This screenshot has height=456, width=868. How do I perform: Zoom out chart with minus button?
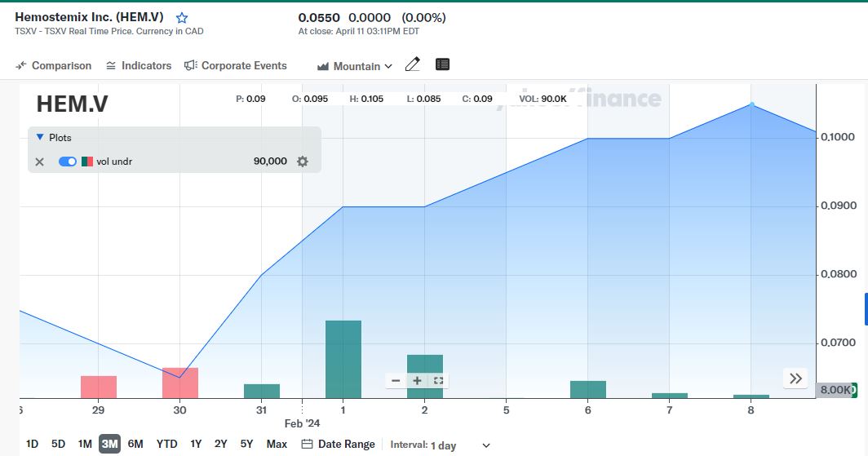(396, 381)
